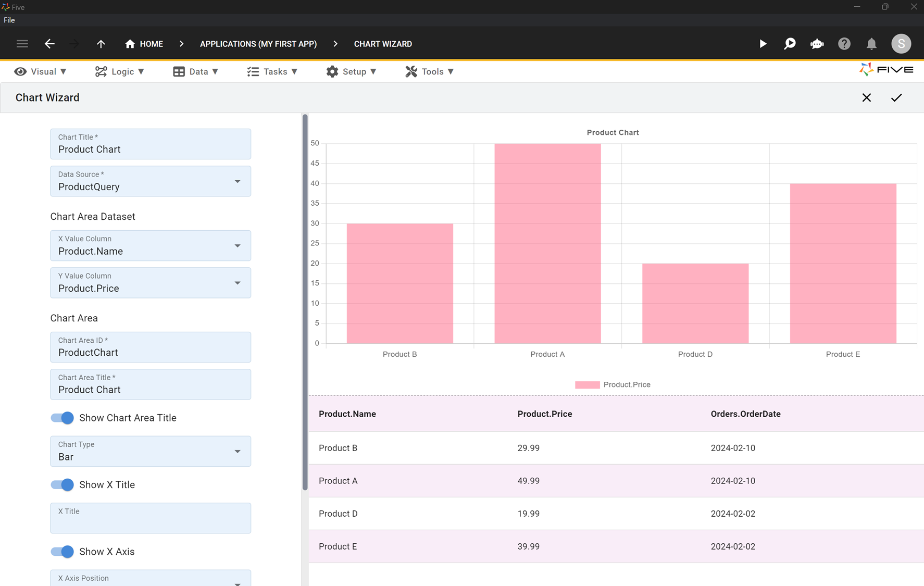This screenshot has height=586, width=924.
Task: Expand the Data Source dropdown
Action: tap(238, 181)
